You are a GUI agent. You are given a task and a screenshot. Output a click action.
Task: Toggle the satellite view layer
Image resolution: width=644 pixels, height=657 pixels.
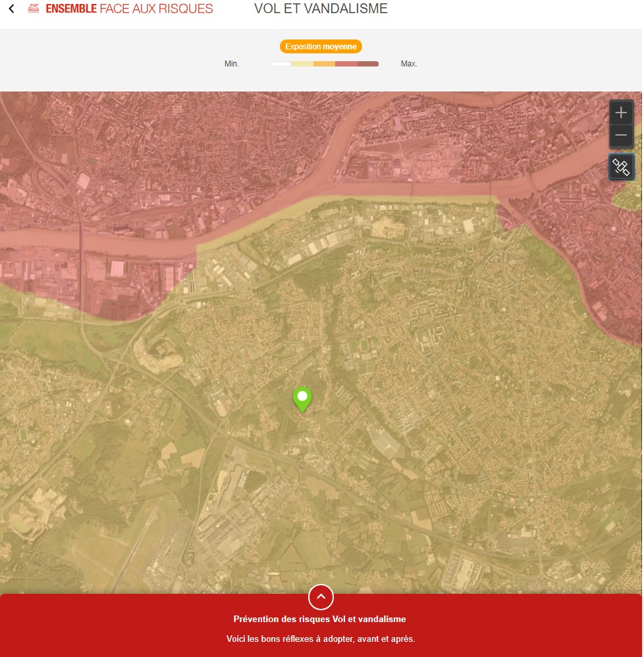tap(621, 167)
